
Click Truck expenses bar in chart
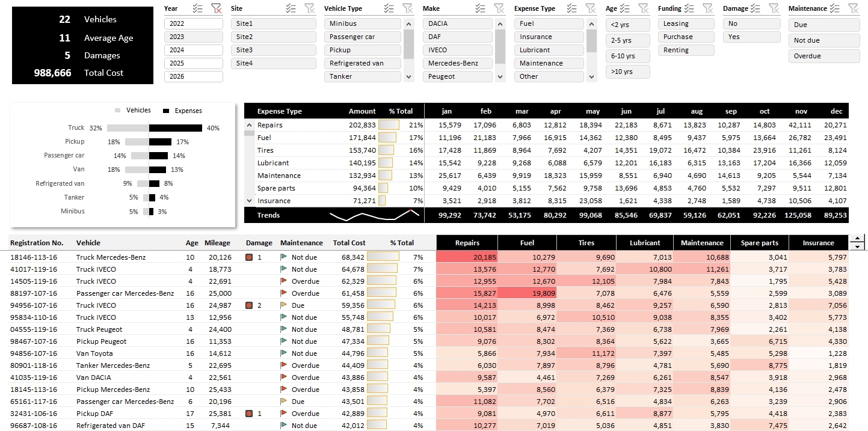coord(176,128)
